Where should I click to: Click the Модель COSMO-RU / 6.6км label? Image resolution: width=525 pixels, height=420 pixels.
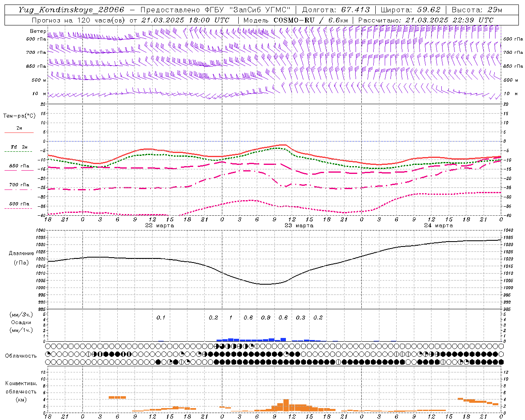pyautogui.click(x=296, y=20)
